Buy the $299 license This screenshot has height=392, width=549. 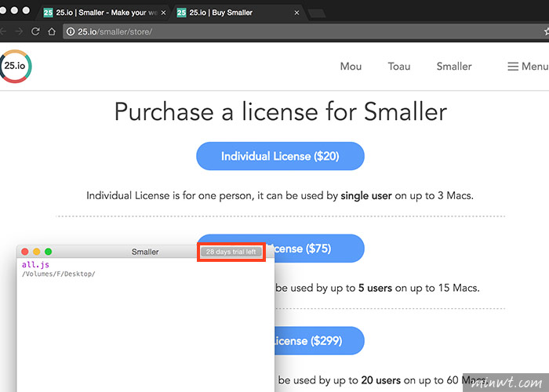point(319,340)
